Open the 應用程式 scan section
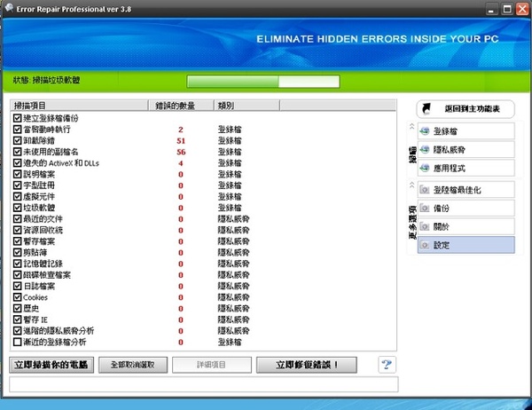 465,168
